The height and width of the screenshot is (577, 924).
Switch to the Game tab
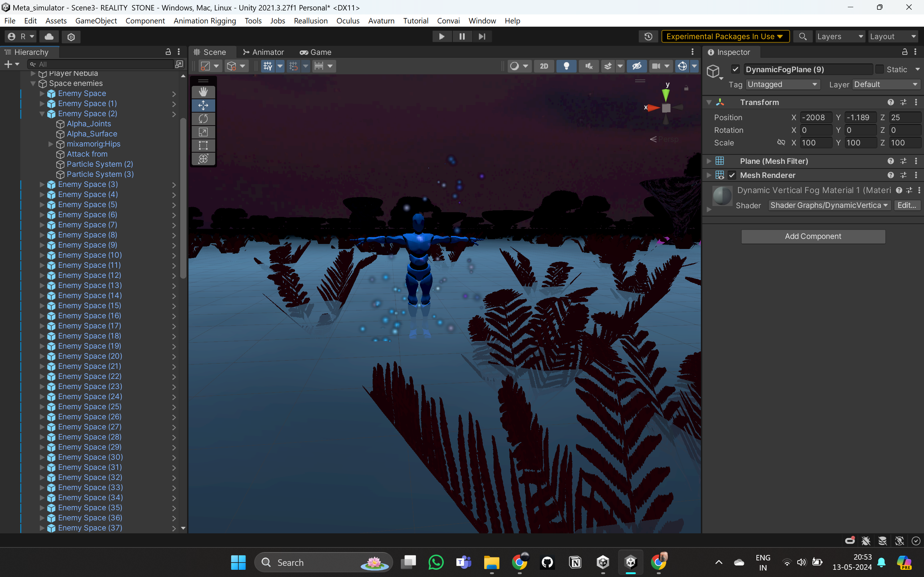tap(316, 52)
